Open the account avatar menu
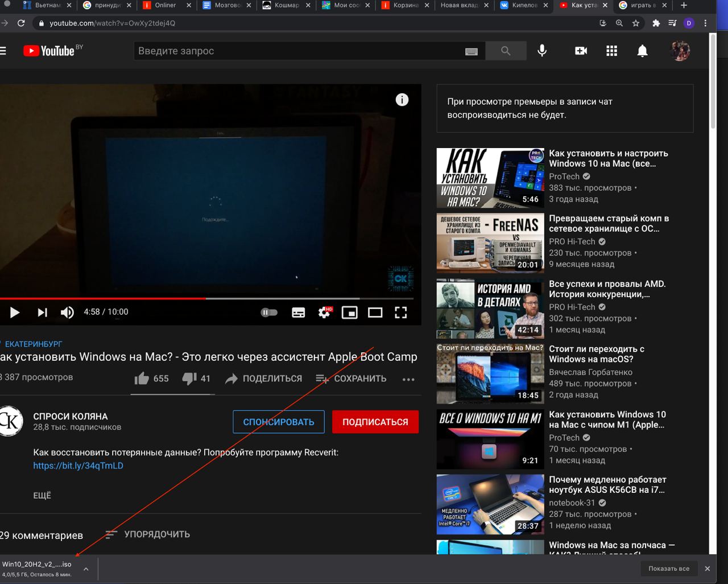 point(680,51)
